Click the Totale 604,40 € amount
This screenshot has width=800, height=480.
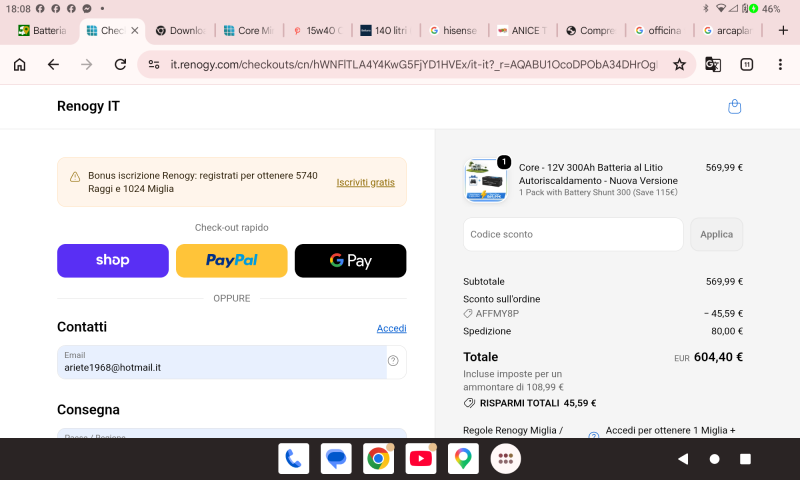[718, 357]
